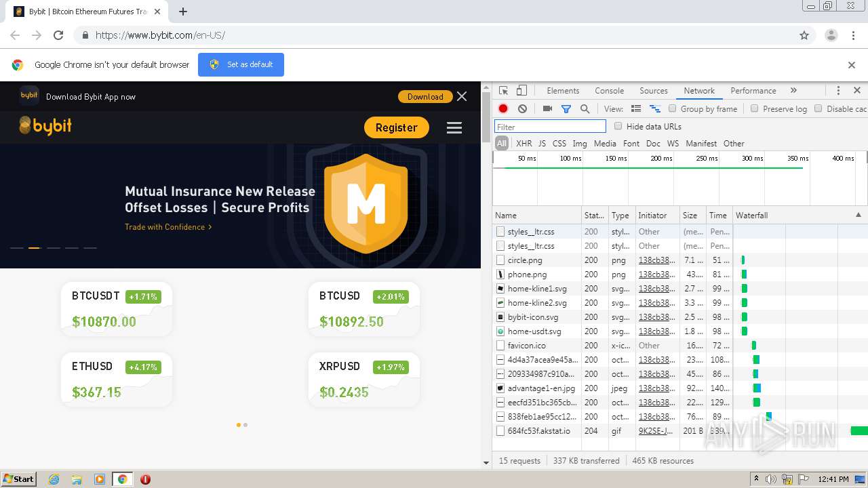The width and height of the screenshot is (868, 488).
Task: Open initiator link for circle.png row
Action: pyautogui.click(x=656, y=260)
